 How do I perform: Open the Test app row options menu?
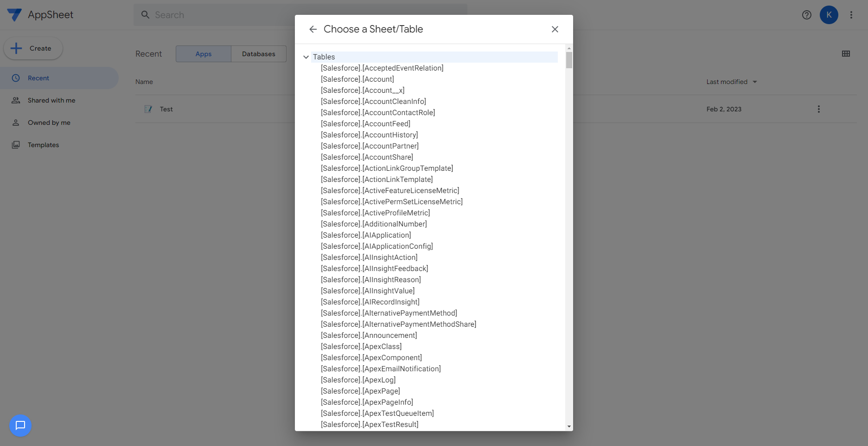(819, 109)
